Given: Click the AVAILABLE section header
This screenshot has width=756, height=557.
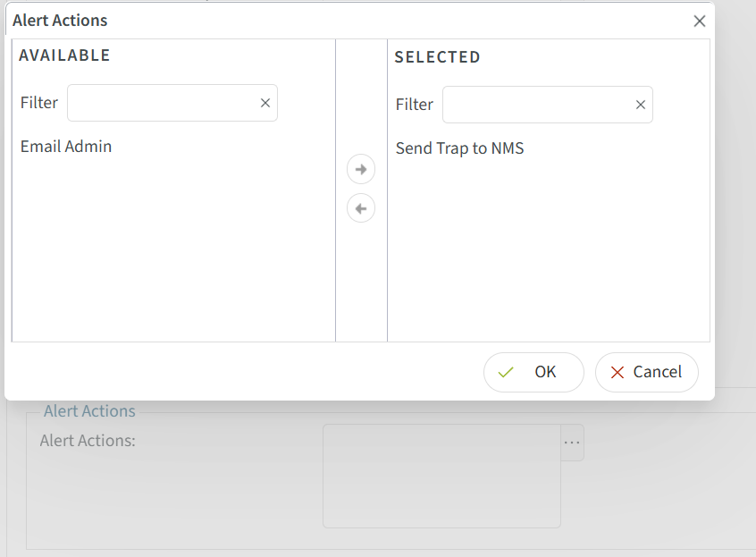Looking at the screenshot, I should point(63,55).
